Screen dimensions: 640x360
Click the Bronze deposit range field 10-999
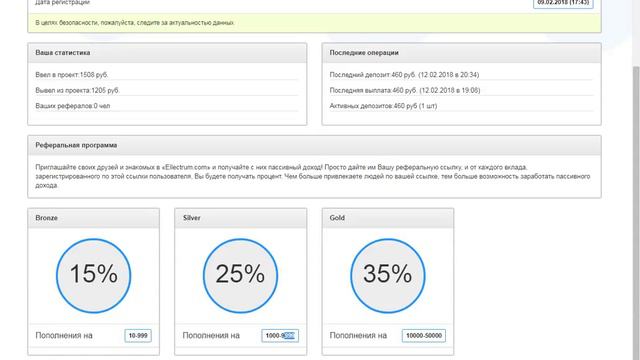(x=138, y=336)
